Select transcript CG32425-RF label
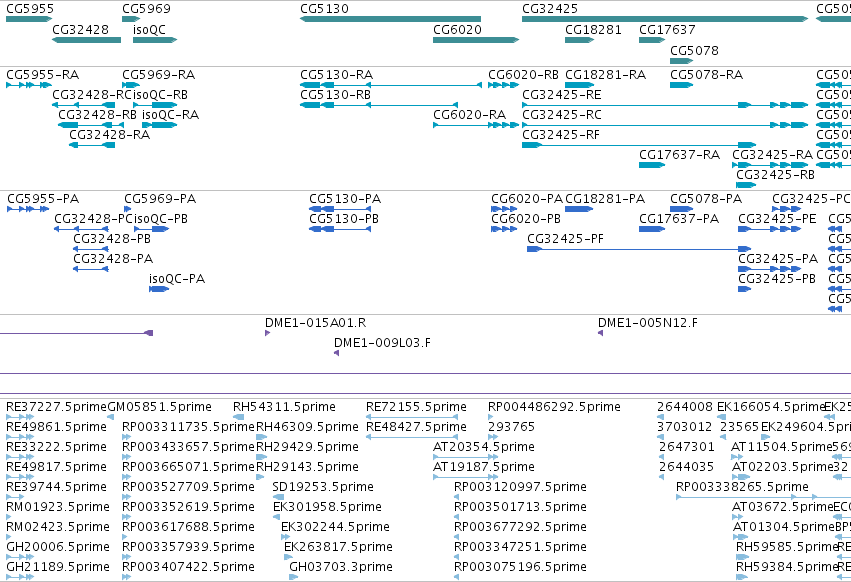 pos(561,135)
